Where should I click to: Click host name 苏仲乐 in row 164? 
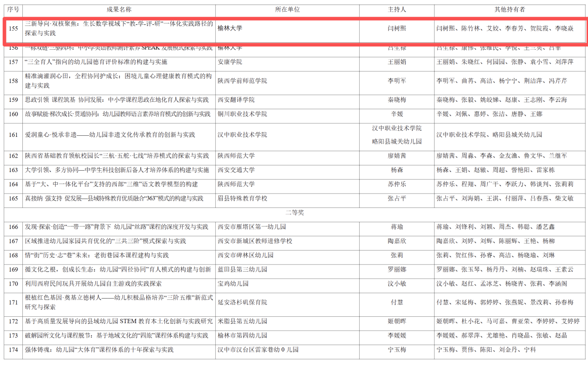click(x=397, y=184)
